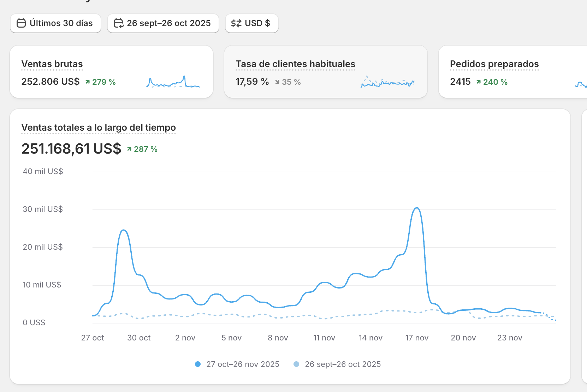
Task: Toggle the 27 oct–26 nov 2025 legend series
Action: [x=237, y=364]
